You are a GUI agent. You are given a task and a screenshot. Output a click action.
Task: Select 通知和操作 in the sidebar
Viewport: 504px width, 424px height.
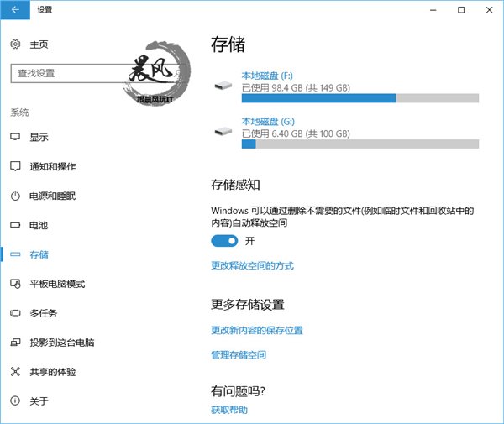coord(53,166)
